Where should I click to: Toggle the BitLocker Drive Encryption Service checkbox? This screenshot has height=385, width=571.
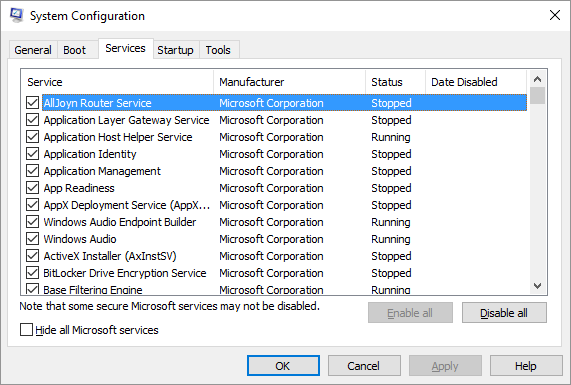(x=32, y=273)
